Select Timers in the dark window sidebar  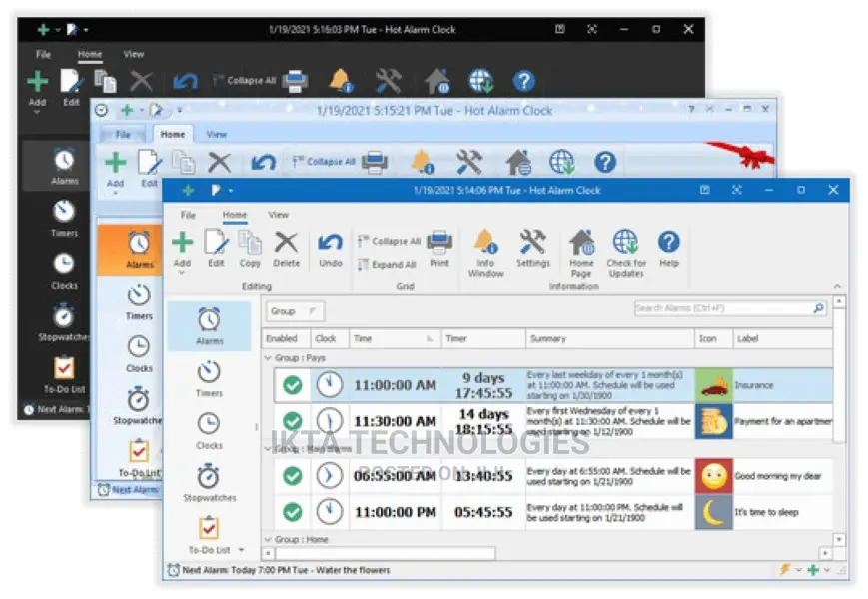(64, 218)
